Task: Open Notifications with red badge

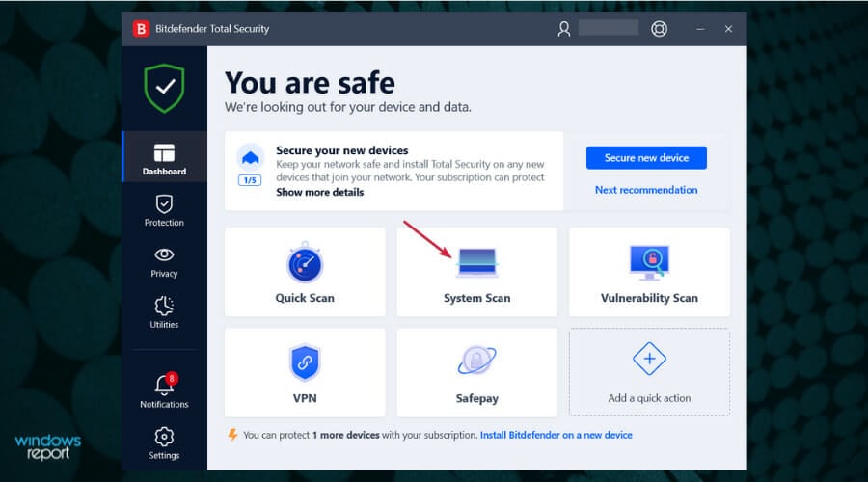Action: click(164, 391)
